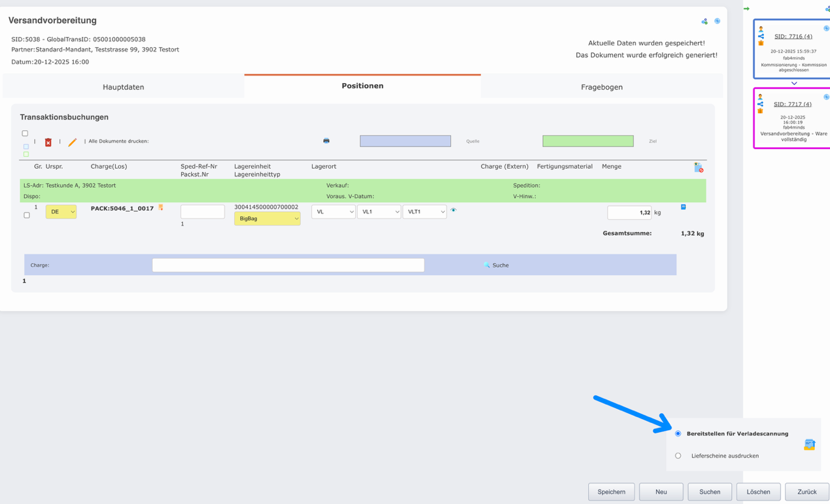Click the green Ziel color field
Image resolution: width=830 pixels, height=504 pixels.
pos(587,141)
